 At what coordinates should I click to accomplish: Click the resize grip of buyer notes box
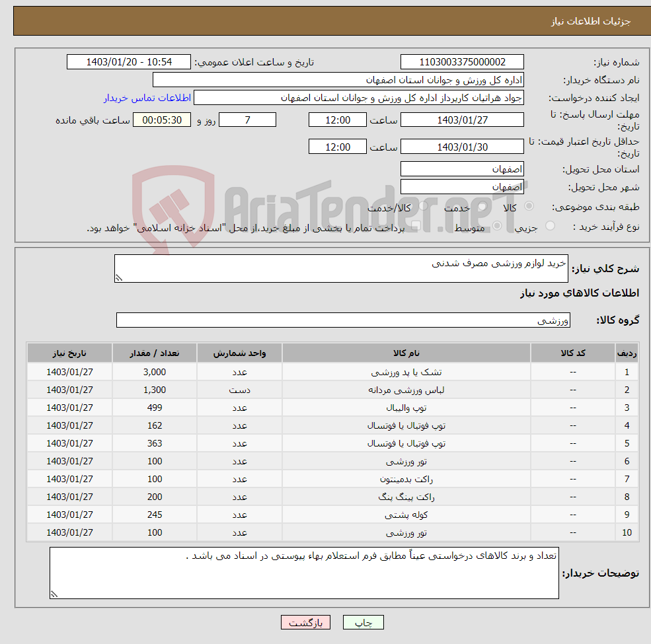[54, 594]
